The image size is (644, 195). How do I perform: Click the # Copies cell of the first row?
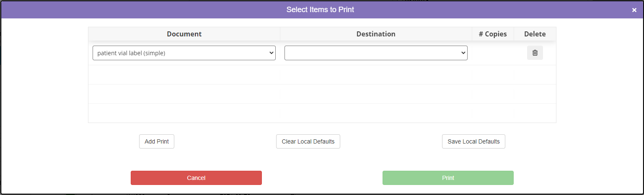tap(493, 53)
